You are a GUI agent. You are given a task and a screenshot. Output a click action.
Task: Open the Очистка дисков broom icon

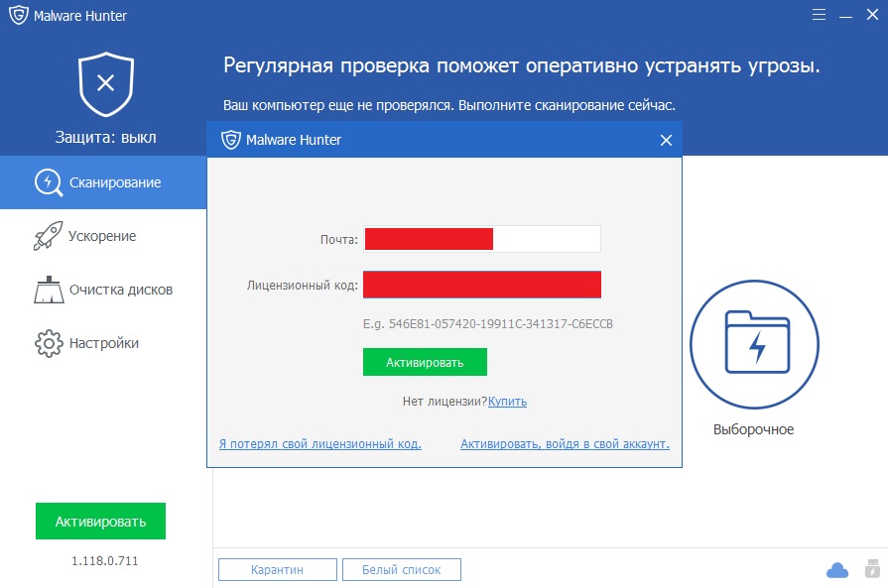[49, 290]
